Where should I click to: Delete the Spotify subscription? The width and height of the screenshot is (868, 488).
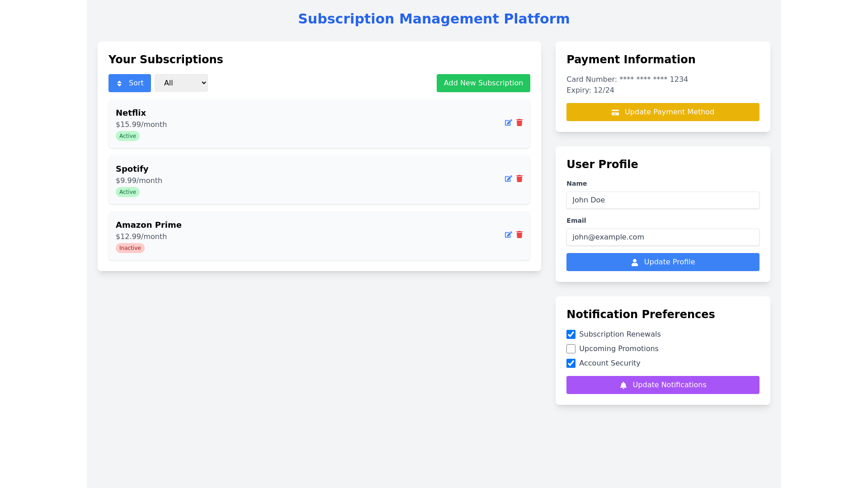(x=519, y=179)
